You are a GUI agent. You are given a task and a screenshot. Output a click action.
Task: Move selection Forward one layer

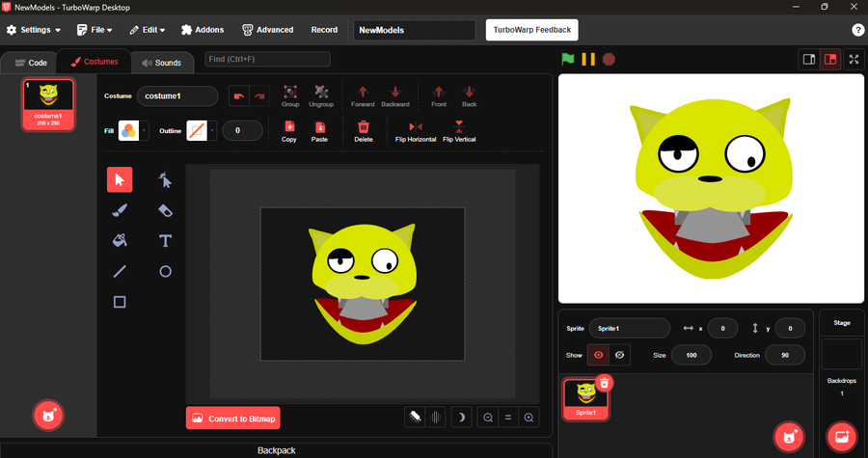[x=363, y=96]
